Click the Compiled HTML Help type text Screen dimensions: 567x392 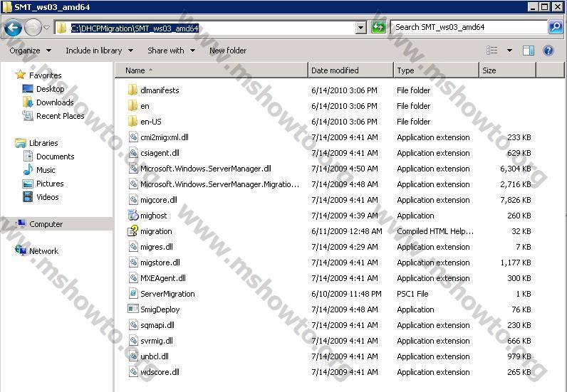[435, 231]
